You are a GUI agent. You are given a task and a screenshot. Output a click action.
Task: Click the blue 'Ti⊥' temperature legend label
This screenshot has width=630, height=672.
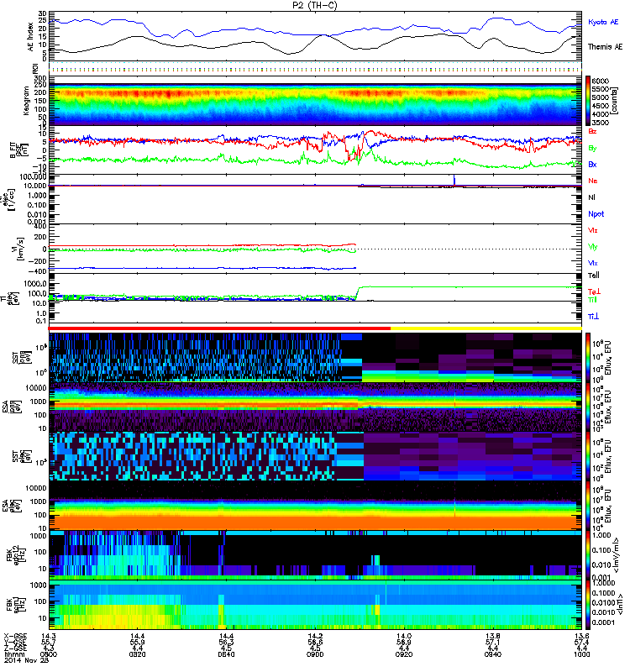pos(593,317)
